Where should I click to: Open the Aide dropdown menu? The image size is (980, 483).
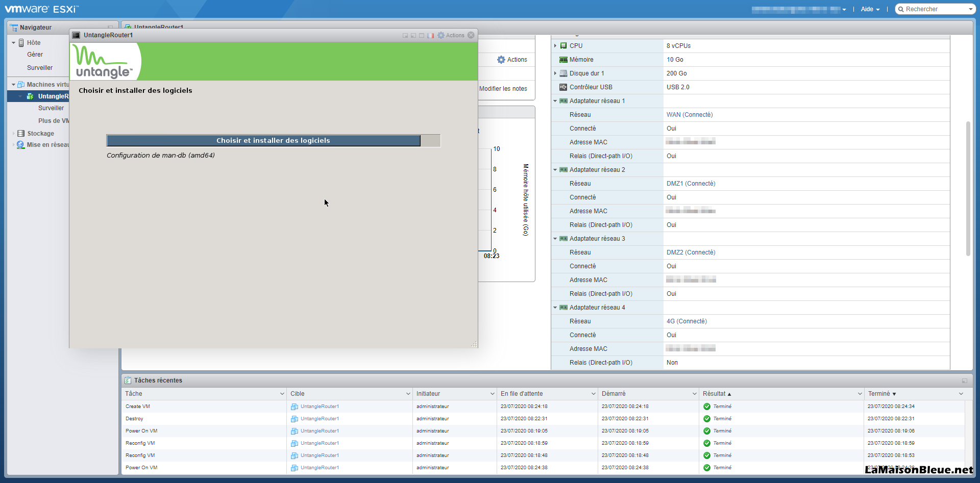coord(870,9)
